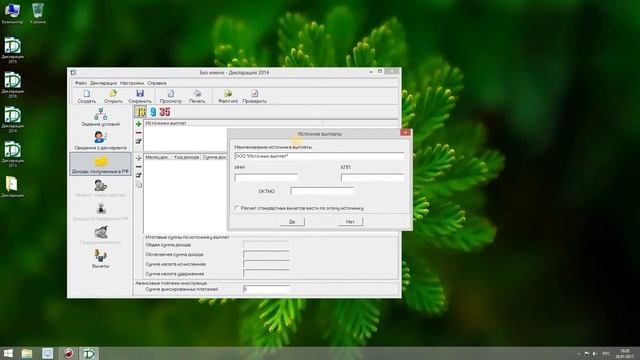Open the Корзина recycle bin

(38, 13)
